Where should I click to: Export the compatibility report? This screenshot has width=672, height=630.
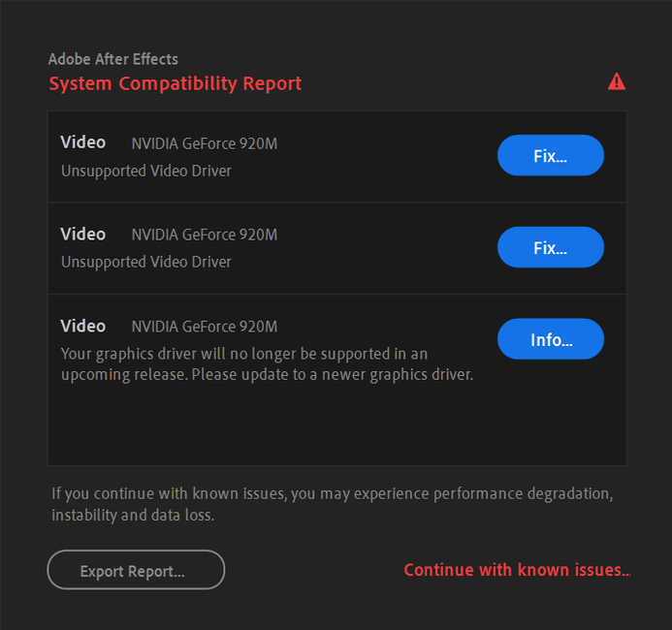(x=136, y=570)
